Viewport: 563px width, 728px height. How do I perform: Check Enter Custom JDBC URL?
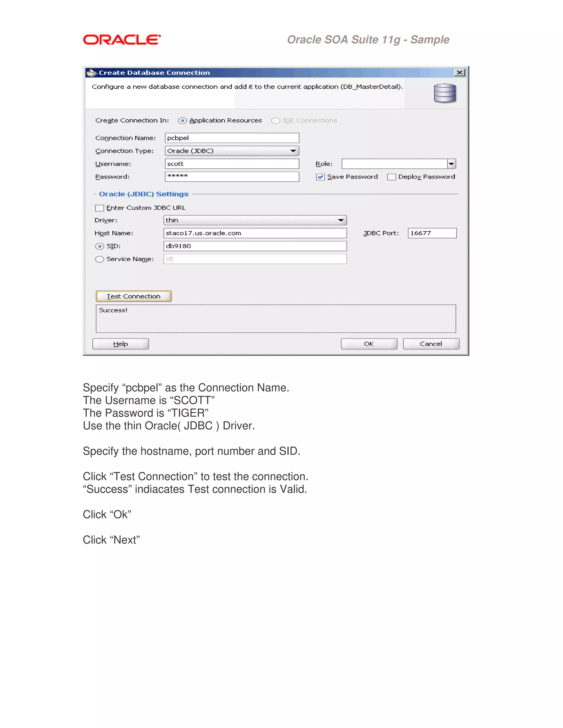coord(100,208)
